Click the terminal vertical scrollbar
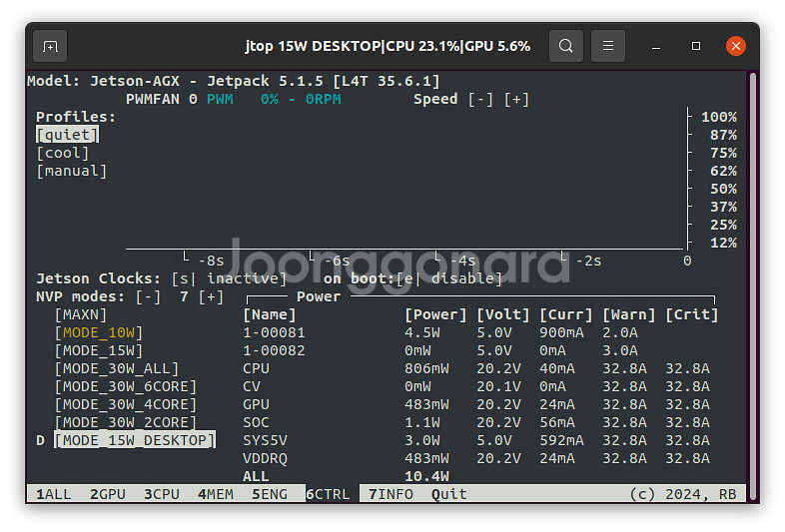This screenshot has height=532, width=785. coord(752,286)
